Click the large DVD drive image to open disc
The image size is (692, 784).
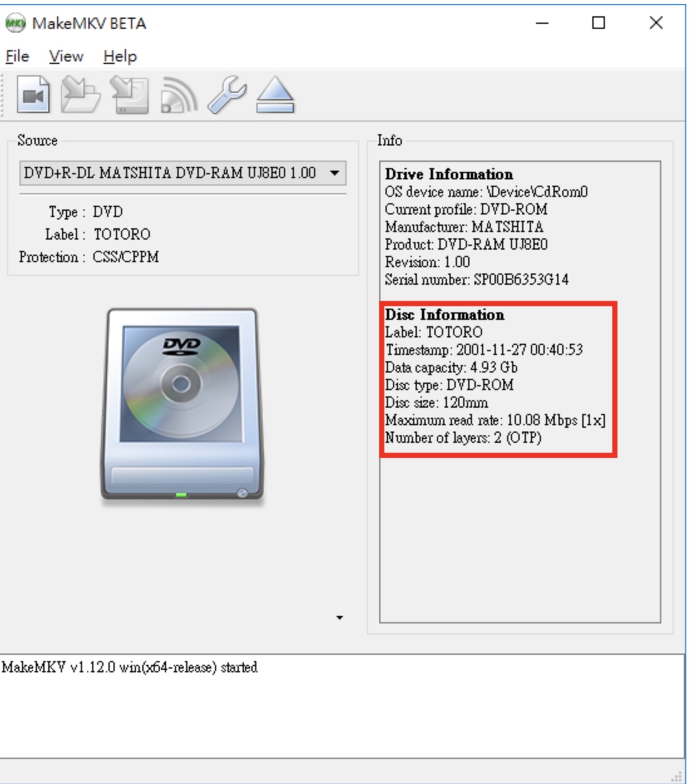(x=181, y=405)
